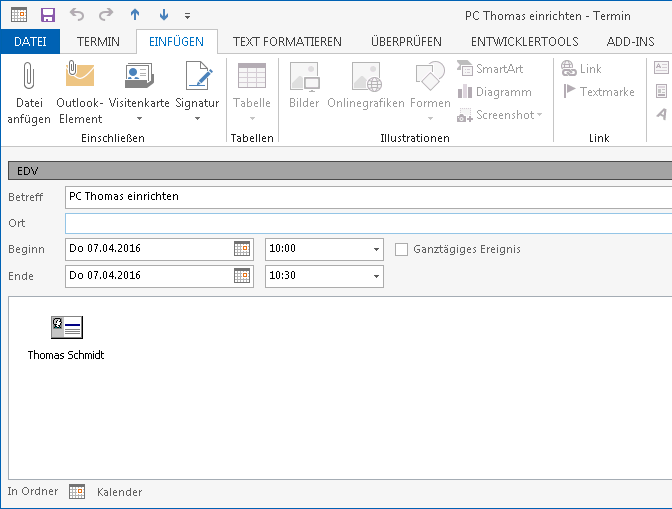Expand the Ende time dropdown at 10:30
Image resolution: width=672 pixels, height=509 pixels.
[x=375, y=276]
